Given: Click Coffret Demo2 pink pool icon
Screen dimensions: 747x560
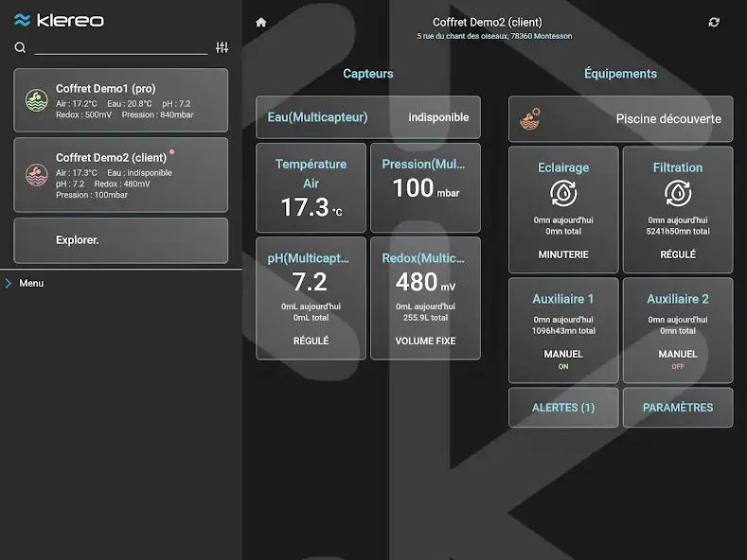Looking at the screenshot, I should coord(37,175).
